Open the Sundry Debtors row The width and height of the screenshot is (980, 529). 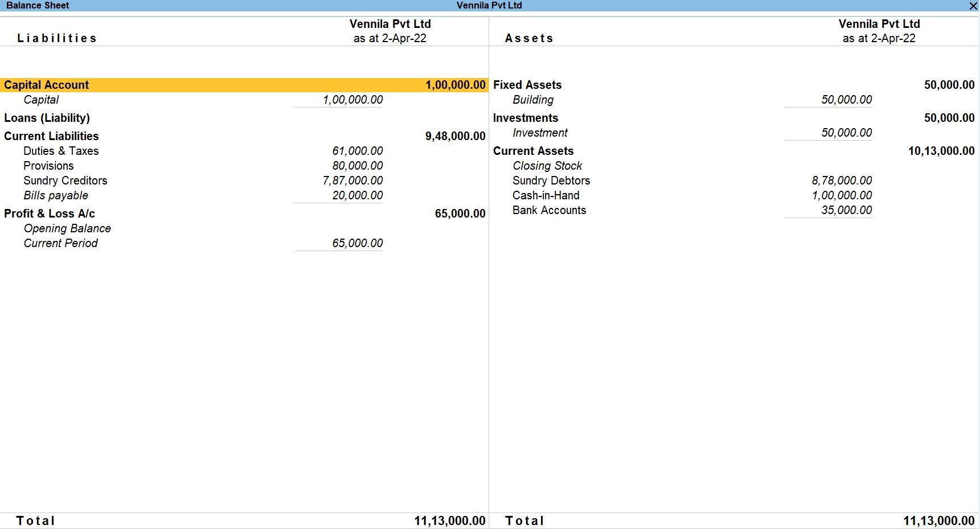point(551,181)
